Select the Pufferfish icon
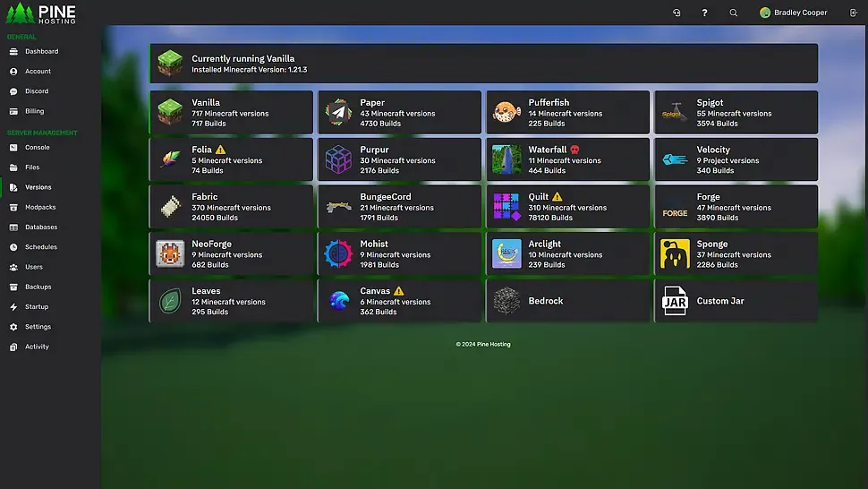 click(x=506, y=113)
